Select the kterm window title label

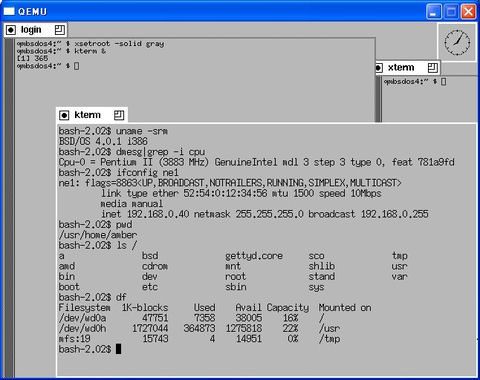[x=87, y=115]
